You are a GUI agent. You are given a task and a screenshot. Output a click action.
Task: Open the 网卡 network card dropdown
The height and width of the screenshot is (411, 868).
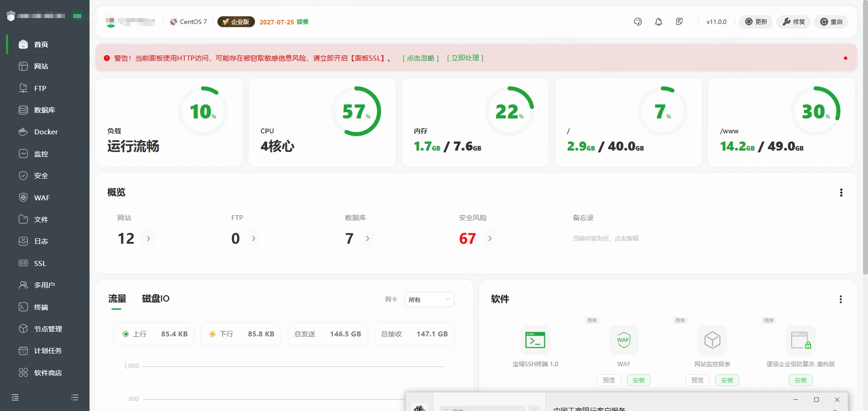coord(429,299)
